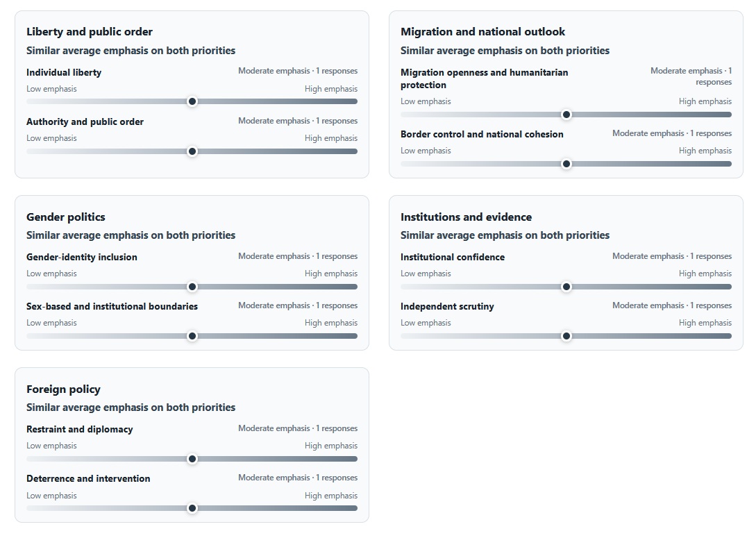Click the Gender-identity inclusion slider handle
Screen dimensions: 756x538
pyautogui.click(x=192, y=287)
